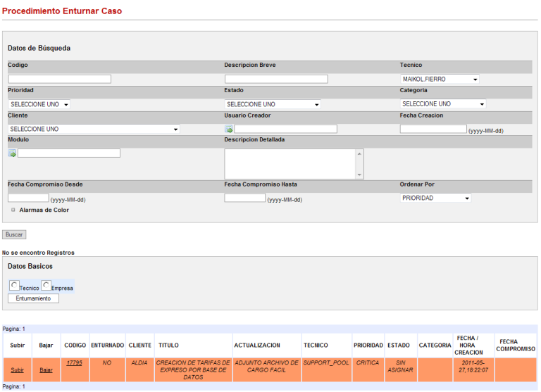
Task: Click the Bajar link in the case row
Action: pos(46,369)
